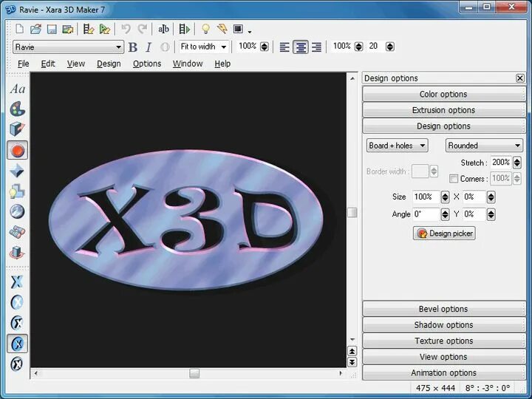532x399 pixels.
Task: Select the stacked cylinders view tool in sidebar
Action: click(x=17, y=232)
